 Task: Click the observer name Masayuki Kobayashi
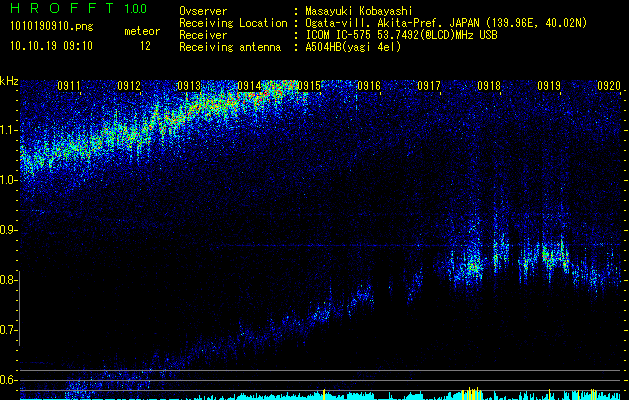(359, 11)
